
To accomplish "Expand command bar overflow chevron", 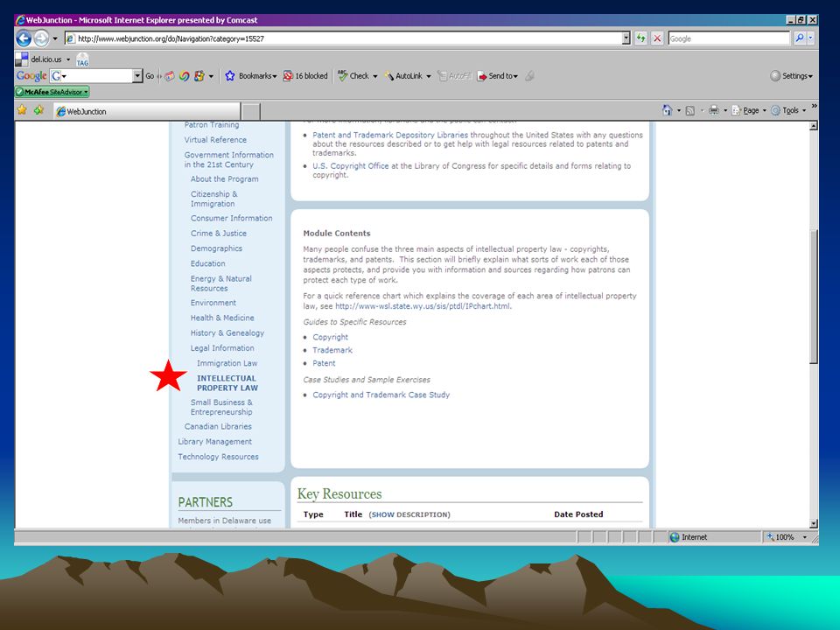I will click(814, 107).
